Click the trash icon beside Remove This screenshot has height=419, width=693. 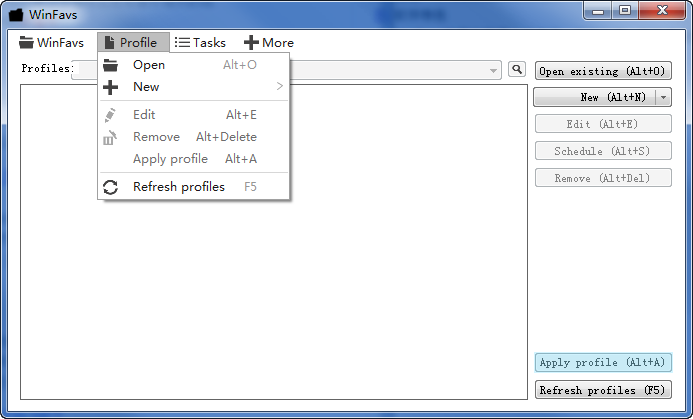[x=110, y=137]
